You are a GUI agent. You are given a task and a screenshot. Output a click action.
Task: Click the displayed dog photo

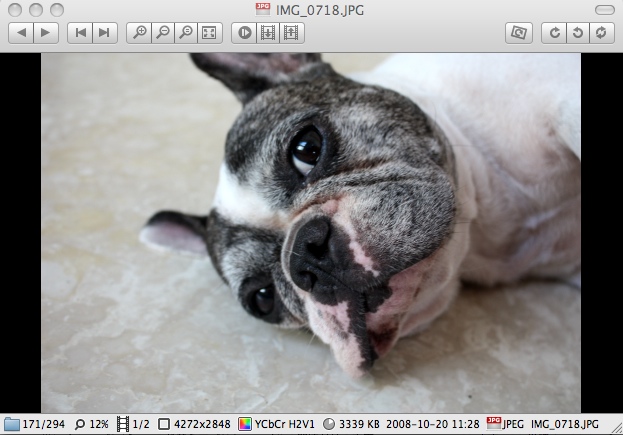(x=311, y=233)
